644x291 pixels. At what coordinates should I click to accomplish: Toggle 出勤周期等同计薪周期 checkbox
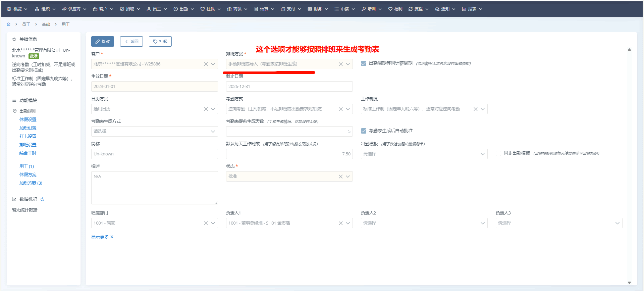(364, 63)
